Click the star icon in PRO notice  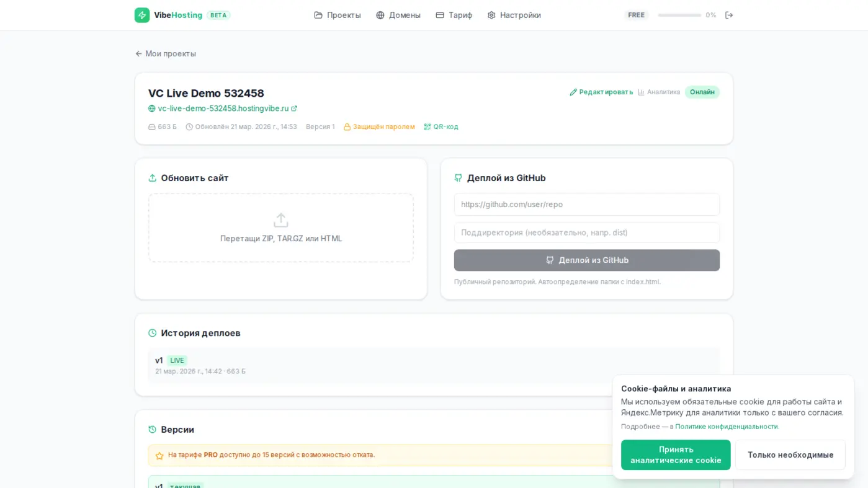[159, 456]
